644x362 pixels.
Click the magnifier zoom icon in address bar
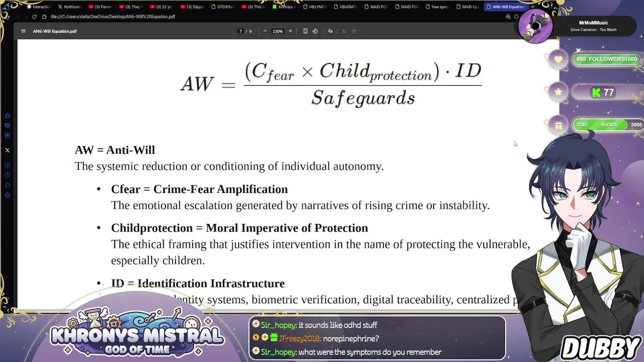coord(508,17)
